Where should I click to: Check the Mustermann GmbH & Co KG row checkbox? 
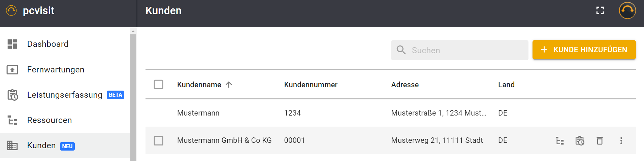pos(159,140)
